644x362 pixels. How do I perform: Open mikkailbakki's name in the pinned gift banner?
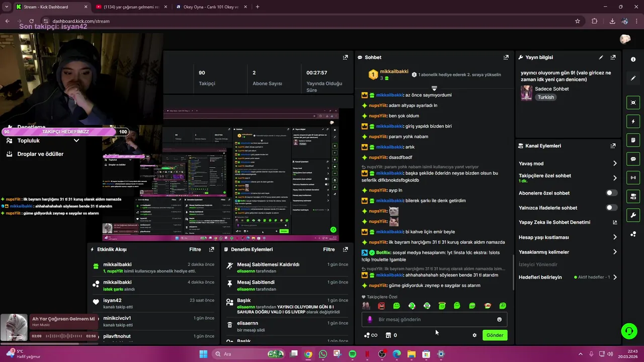[394, 71]
